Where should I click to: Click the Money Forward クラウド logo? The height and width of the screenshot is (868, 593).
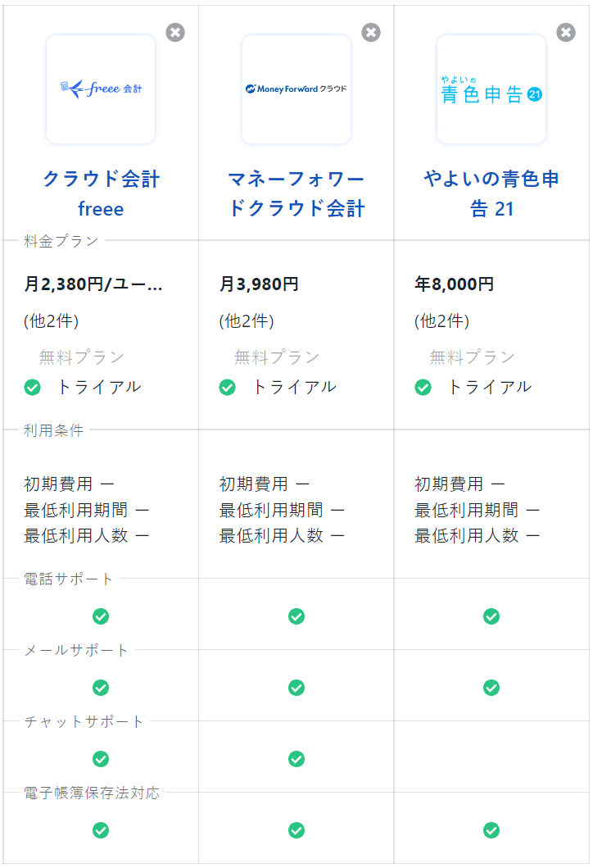296,89
